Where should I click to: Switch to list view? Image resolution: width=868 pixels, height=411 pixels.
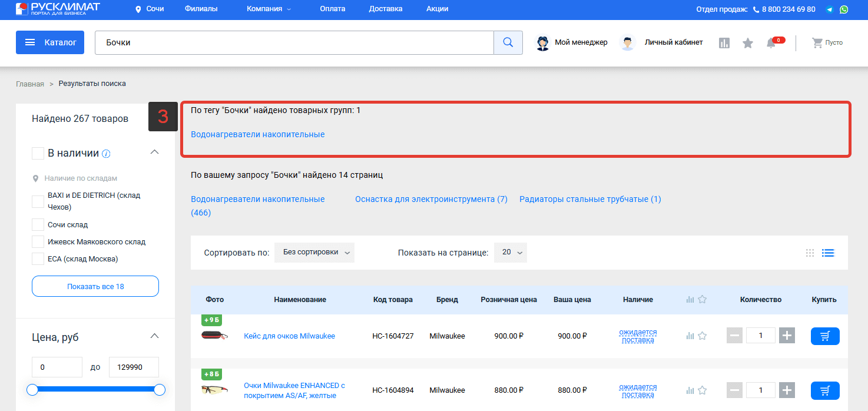[829, 253]
